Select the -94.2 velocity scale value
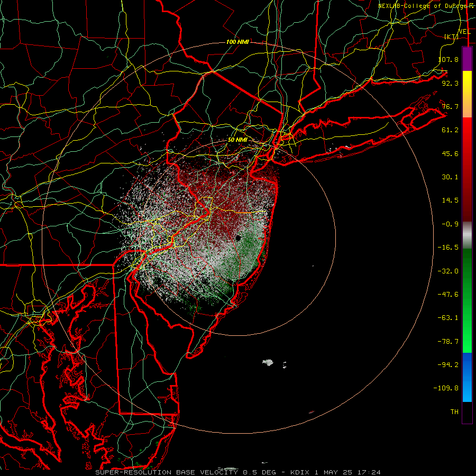 448,365
